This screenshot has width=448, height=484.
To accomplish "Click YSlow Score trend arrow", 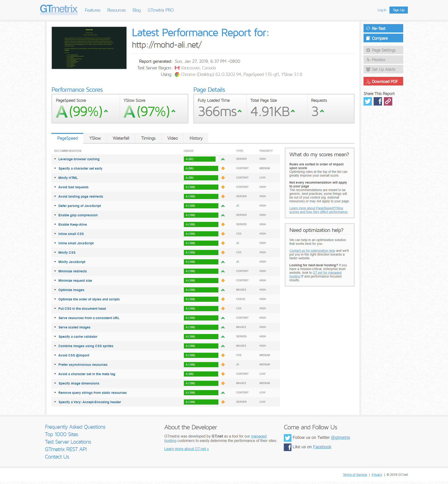I will [x=173, y=111].
